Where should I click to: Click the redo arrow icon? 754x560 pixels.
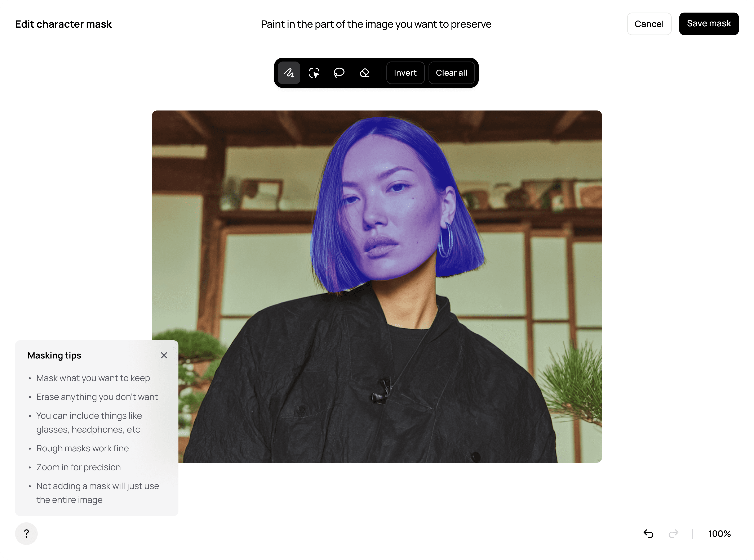[x=673, y=534]
